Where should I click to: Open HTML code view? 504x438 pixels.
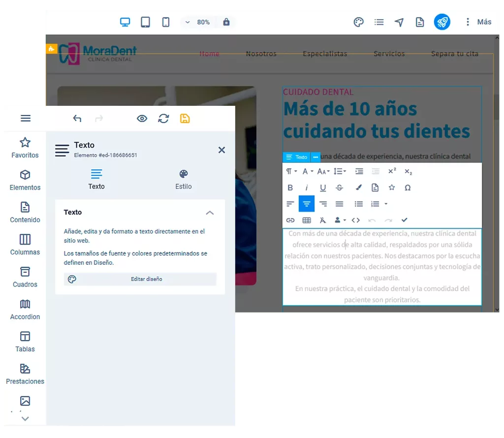[356, 220]
